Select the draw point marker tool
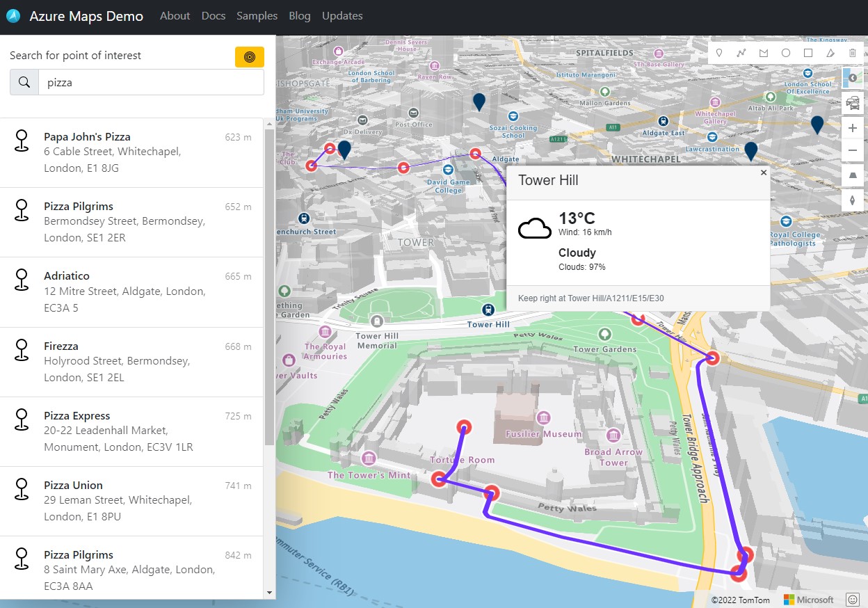 click(719, 53)
